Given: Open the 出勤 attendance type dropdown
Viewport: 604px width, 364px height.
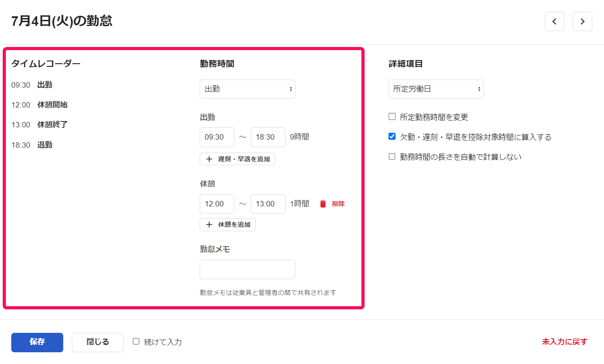Looking at the screenshot, I should pyautogui.click(x=247, y=89).
